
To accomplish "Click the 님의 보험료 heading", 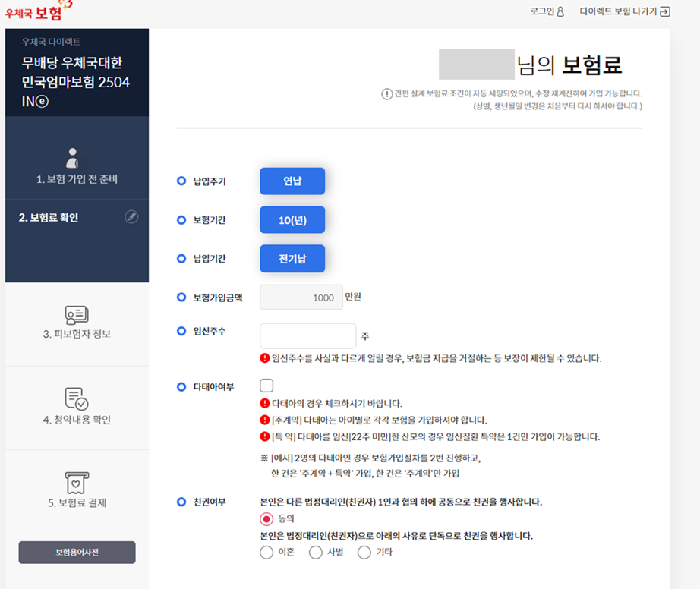I will point(569,65).
